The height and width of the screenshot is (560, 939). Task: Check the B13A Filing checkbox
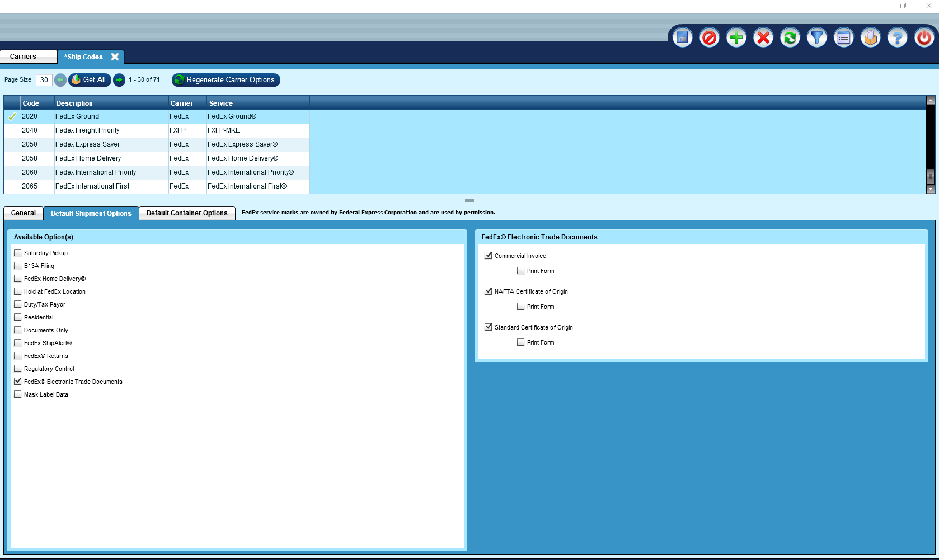tap(18, 266)
